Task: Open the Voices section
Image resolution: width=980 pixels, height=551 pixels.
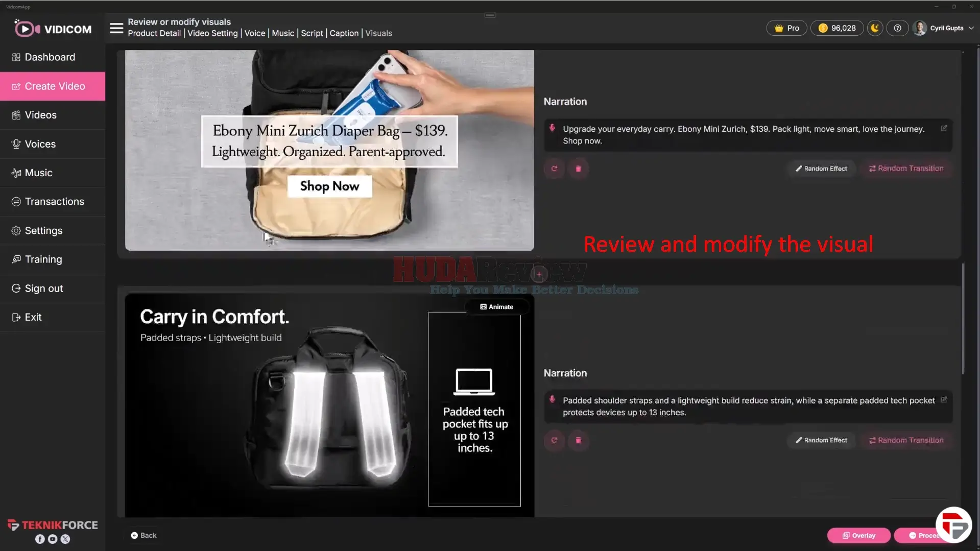Action: point(53,144)
